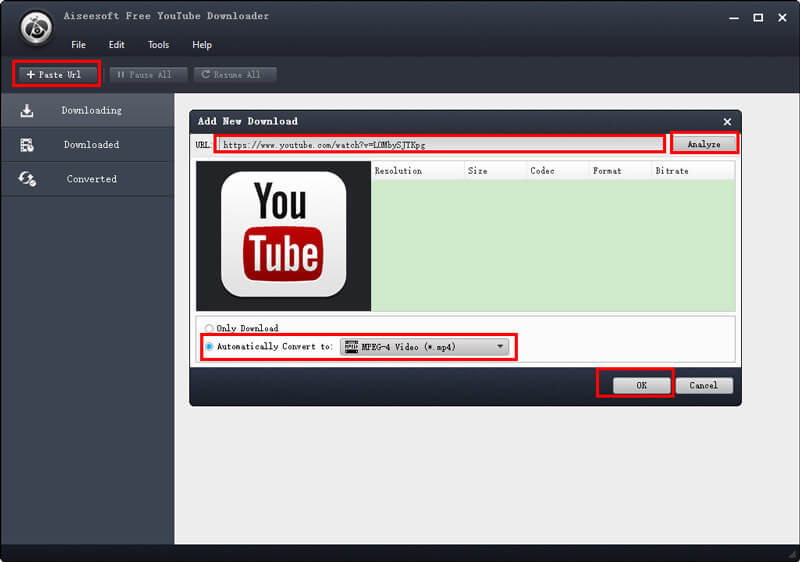Minimize the Aiseesoft window

pos(734,18)
